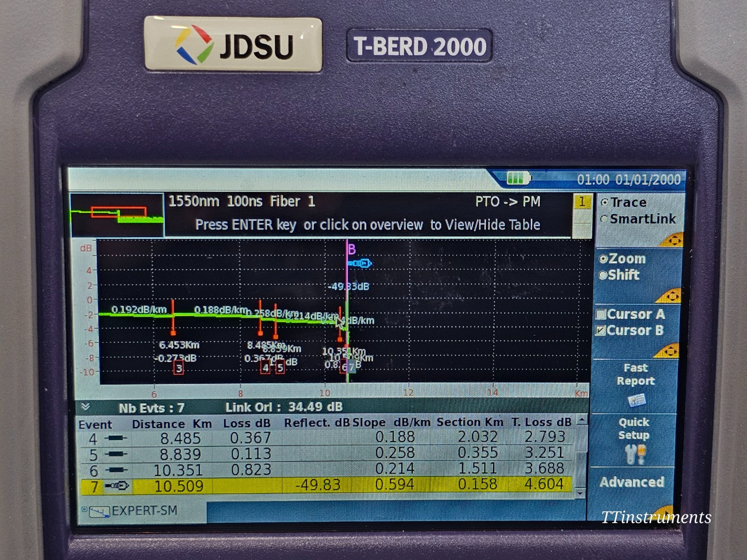
Task: Open the Advanced options
Action: pos(633,483)
